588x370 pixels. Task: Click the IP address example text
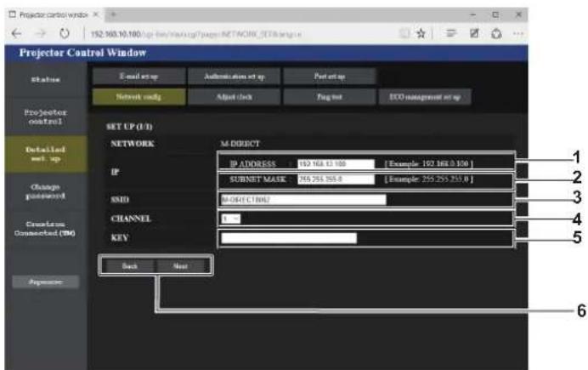pos(428,164)
